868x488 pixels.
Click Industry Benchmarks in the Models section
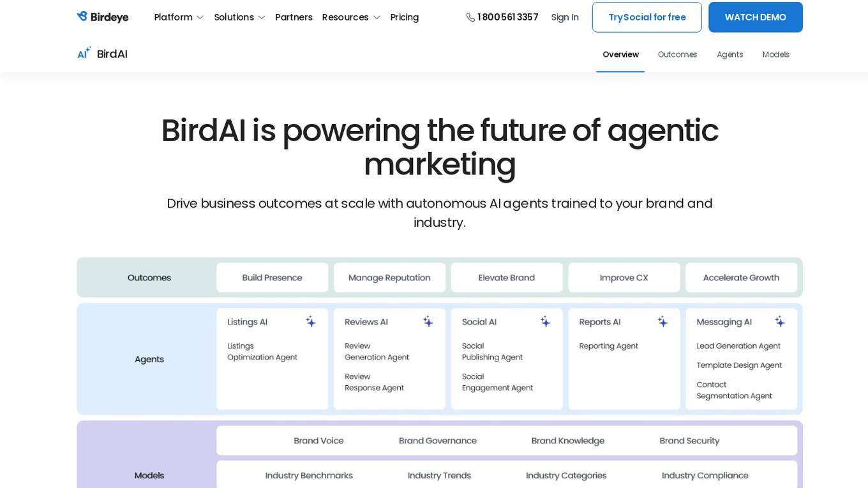pos(309,476)
